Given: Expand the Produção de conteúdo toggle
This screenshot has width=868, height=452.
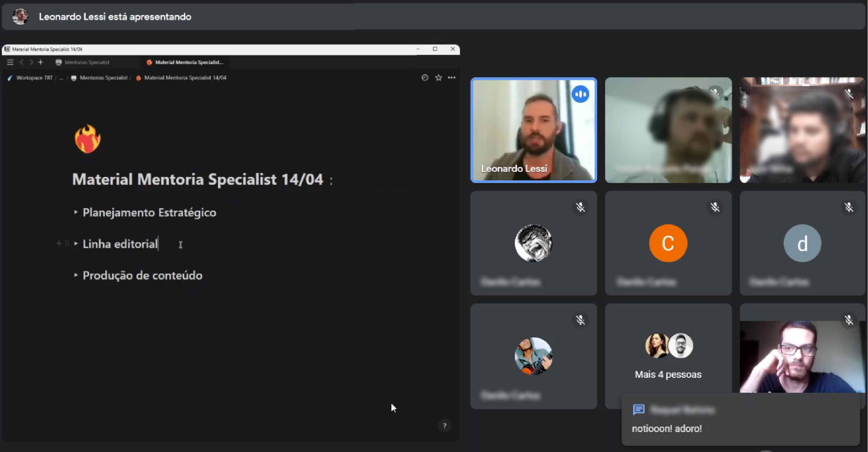Looking at the screenshot, I should pos(76,275).
